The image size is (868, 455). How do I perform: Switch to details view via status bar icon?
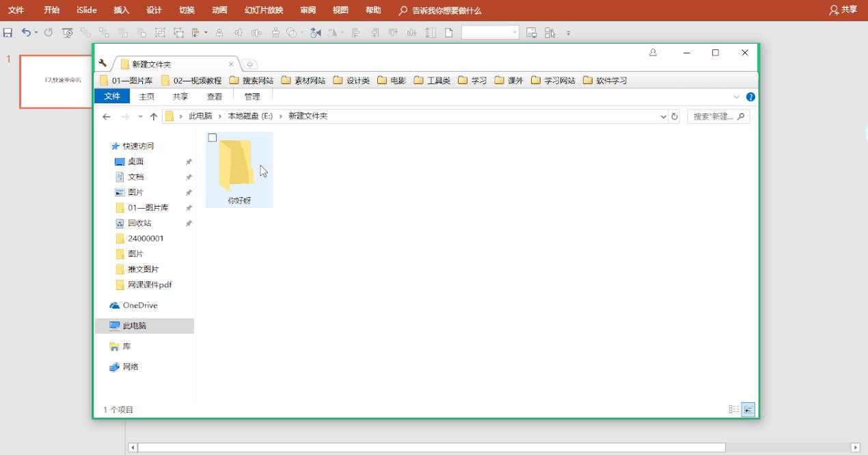733,409
